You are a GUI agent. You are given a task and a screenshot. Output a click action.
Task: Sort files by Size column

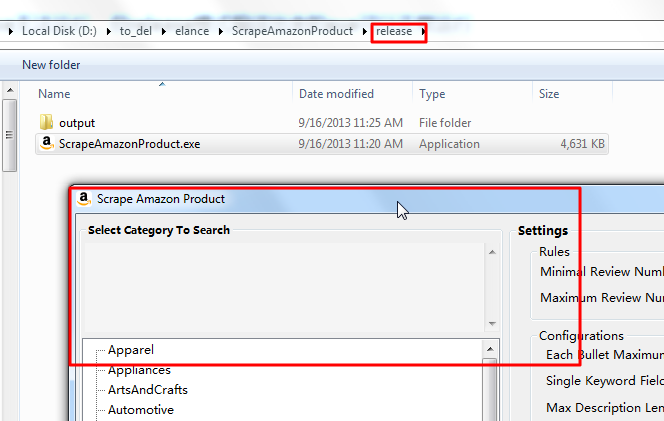click(x=549, y=94)
